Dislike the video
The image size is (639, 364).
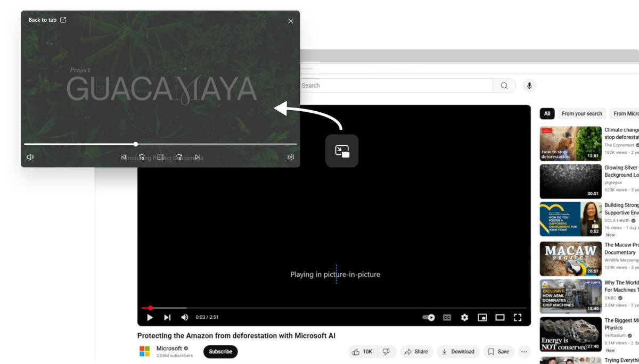click(387, 352)
